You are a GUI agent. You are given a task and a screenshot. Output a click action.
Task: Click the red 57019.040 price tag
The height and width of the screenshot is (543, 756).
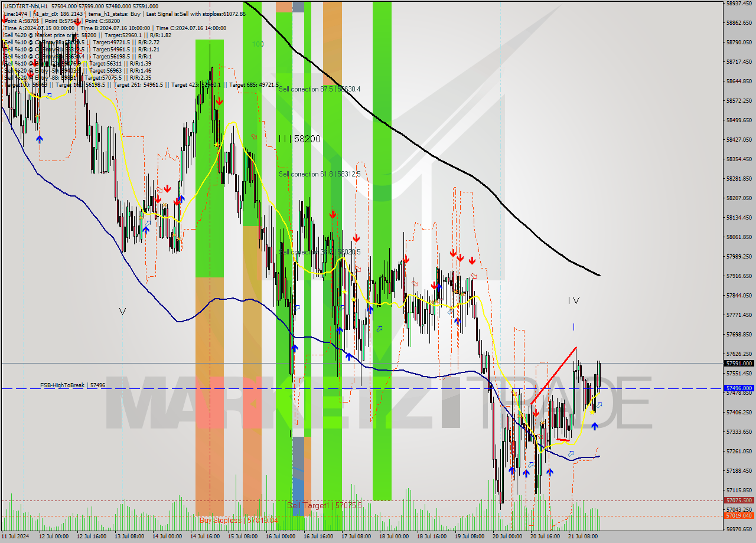click(x=738, y=515)
